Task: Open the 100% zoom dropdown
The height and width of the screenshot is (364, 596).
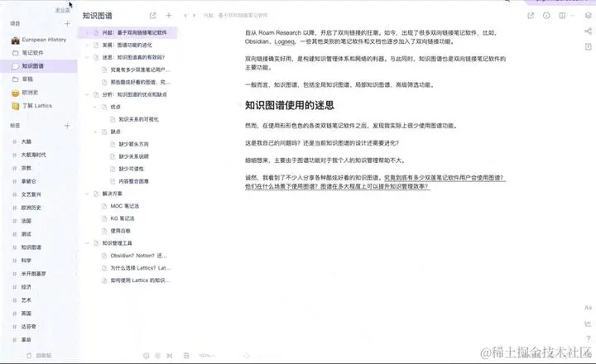Action: (207, 356)
